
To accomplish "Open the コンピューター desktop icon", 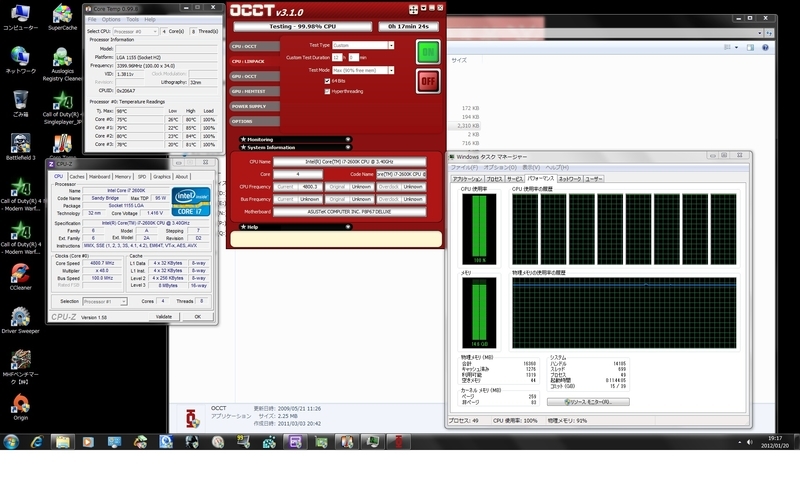I will pyautogui.click(x=20, y=17).
